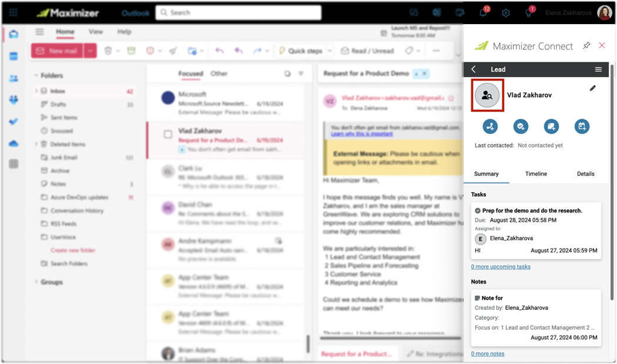
Task: Open the Lead hamburger menu
Action: coord(598,70)
